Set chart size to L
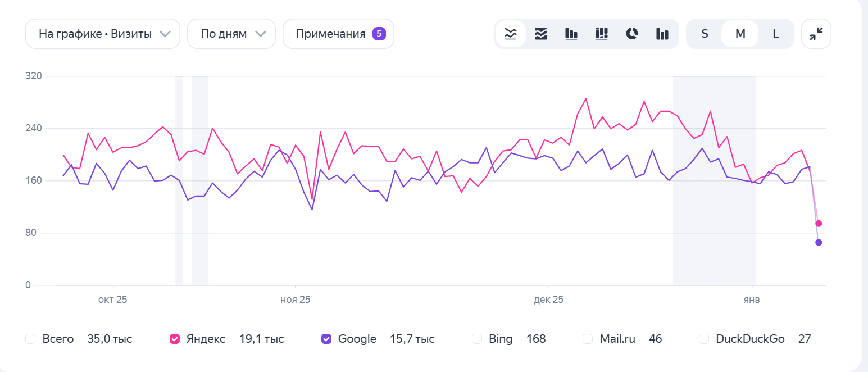 point(776,34)
